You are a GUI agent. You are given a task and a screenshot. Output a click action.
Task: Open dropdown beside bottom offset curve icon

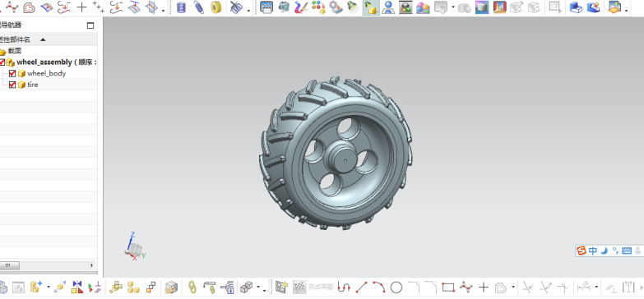[512, 287]
